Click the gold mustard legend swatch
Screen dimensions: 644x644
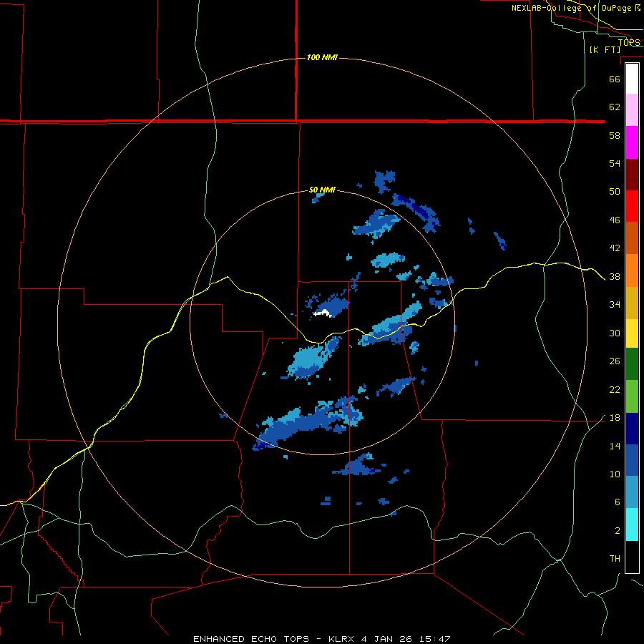(632, 303)
